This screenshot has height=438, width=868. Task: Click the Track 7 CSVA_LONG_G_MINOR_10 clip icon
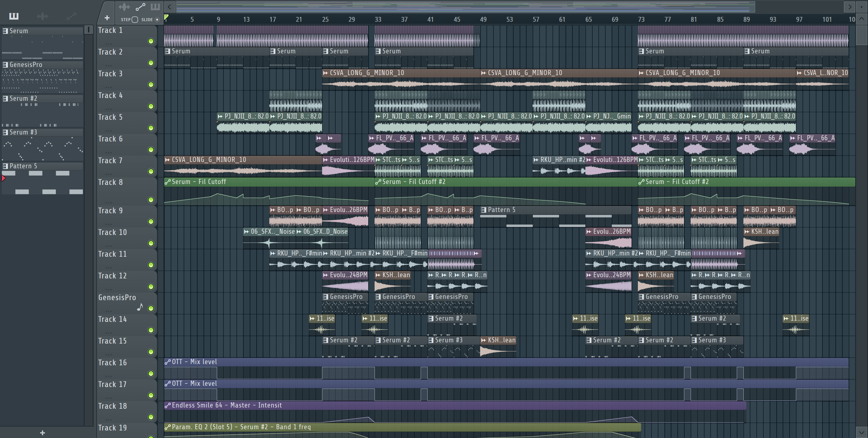[167, 160]
